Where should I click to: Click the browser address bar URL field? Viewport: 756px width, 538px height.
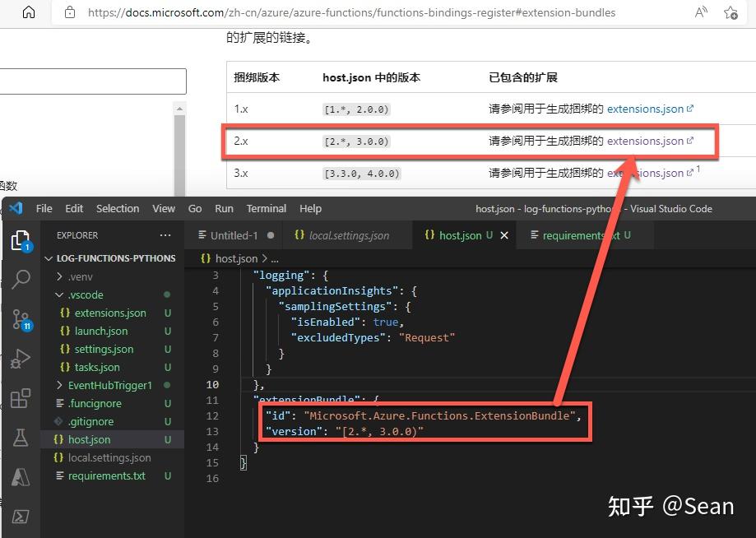coord(329,12)
